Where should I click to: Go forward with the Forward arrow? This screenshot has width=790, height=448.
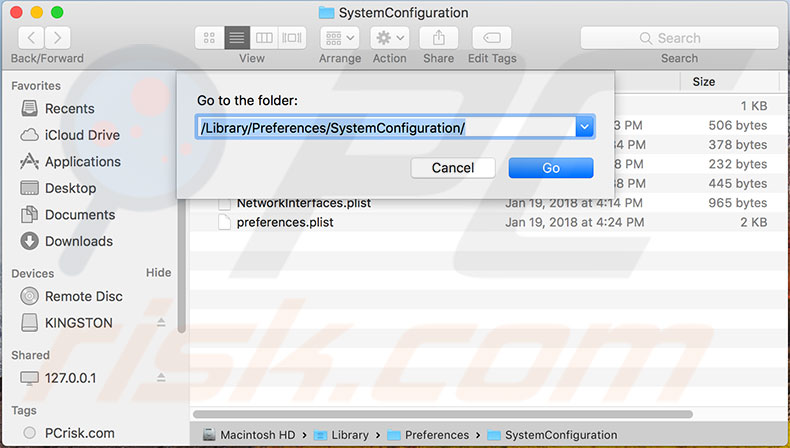coord(57,38)
